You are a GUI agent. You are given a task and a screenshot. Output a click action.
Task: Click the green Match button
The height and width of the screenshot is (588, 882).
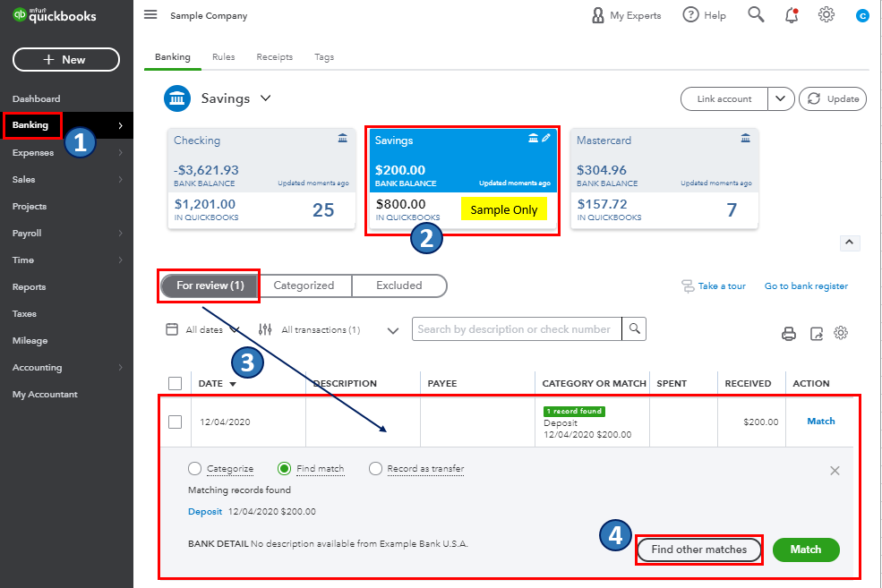pyautogui.click(x=805, y=550)
